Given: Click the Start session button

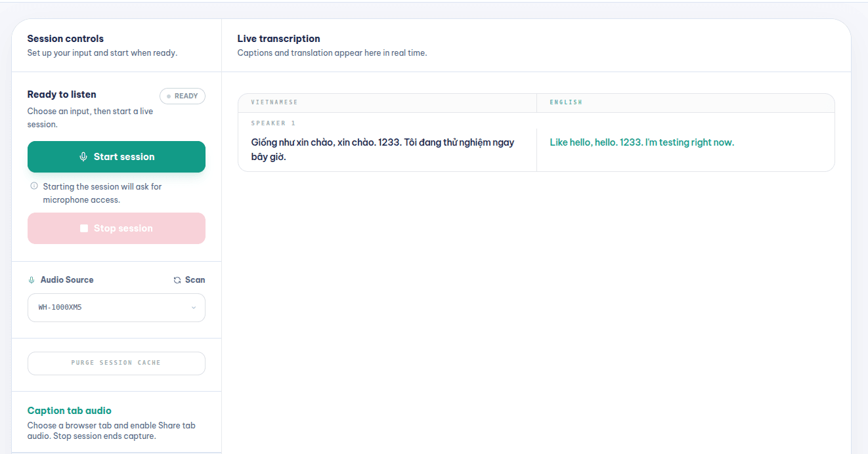Looking at the screenshot, I should coord(116,157).
